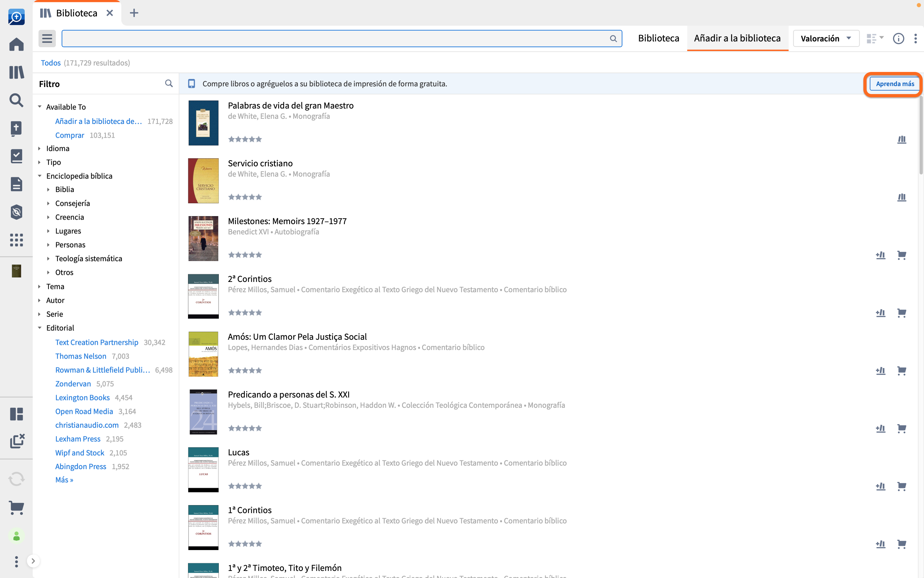Expand the Idioma filter section
Image resolution: width=924 pixels, height=578 pixels.
pyautogui.click(x=40, y=148)
